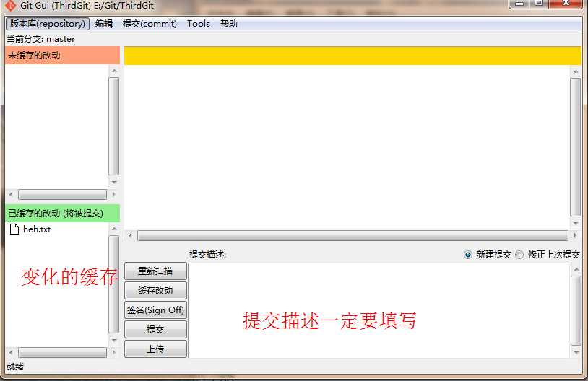Minimize the Git Gui window

[x=519, y=4]
